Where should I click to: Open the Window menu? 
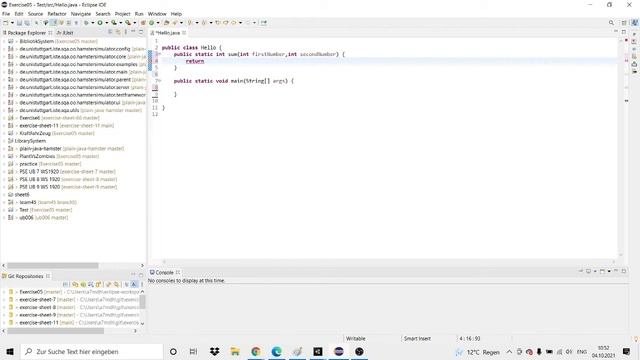point(157,14)
